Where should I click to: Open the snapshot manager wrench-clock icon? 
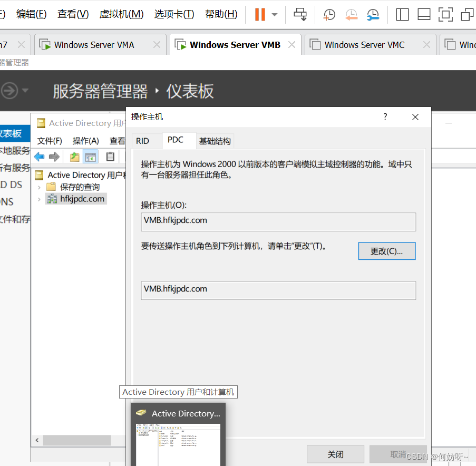(x=373, y=15)
